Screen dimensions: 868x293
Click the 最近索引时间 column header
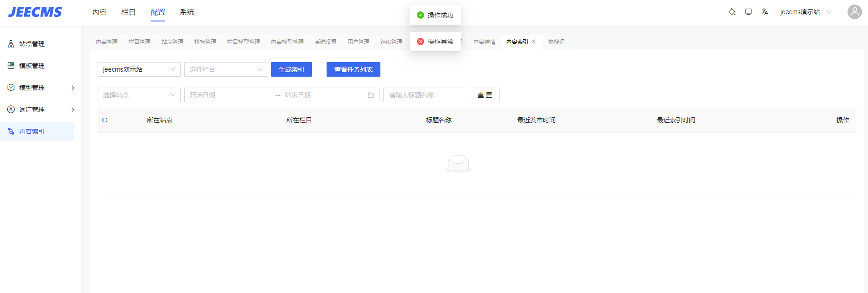(676, 120)
